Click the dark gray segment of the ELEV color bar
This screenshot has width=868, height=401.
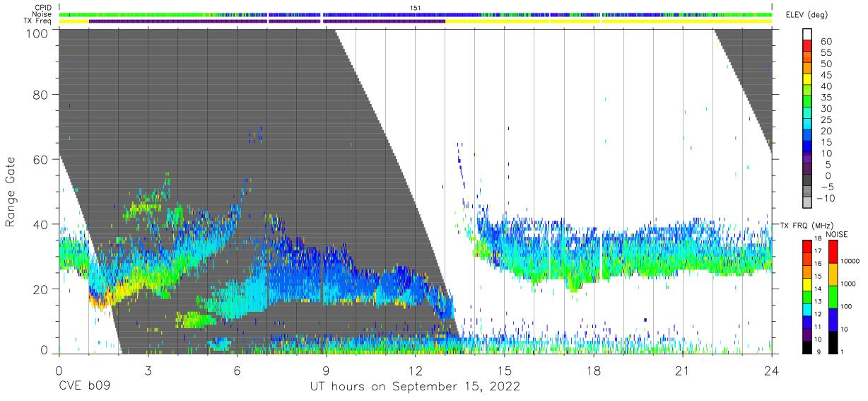(x=809, y=180)
